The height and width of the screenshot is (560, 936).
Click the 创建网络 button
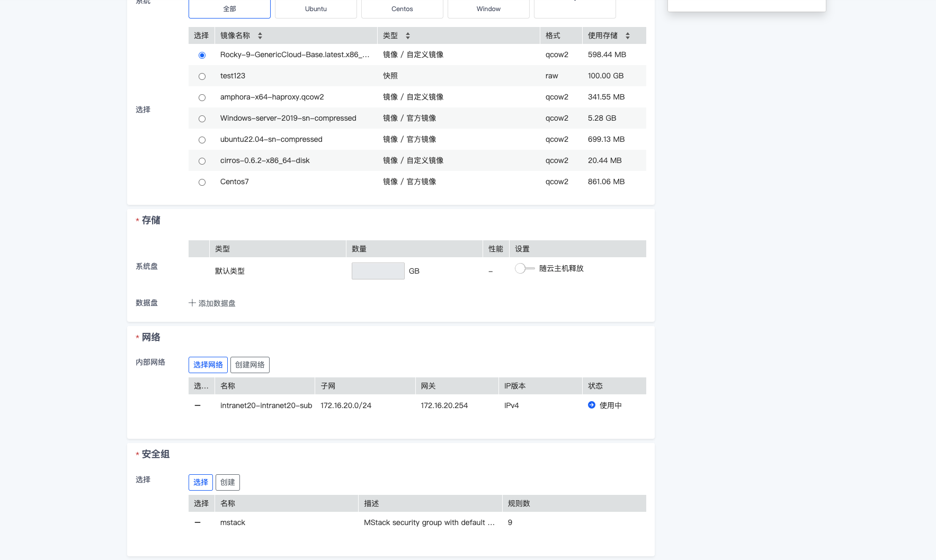tap(250, 365)
